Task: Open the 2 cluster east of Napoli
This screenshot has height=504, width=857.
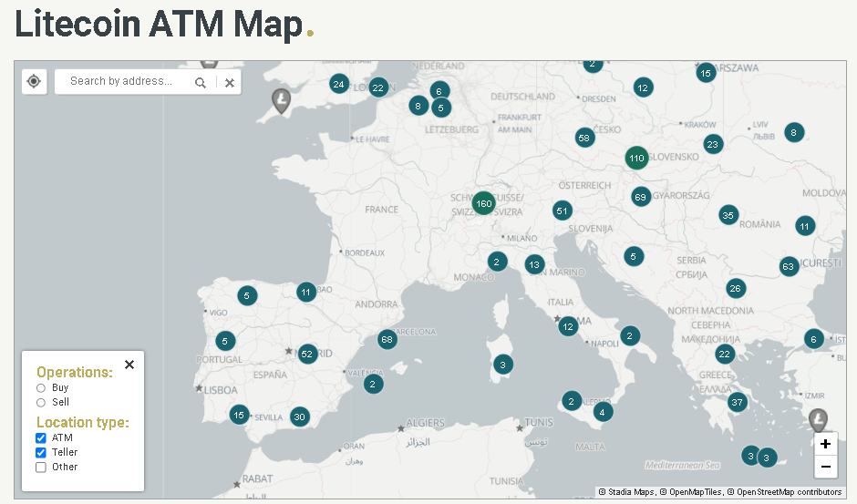Action: point(630,335)
